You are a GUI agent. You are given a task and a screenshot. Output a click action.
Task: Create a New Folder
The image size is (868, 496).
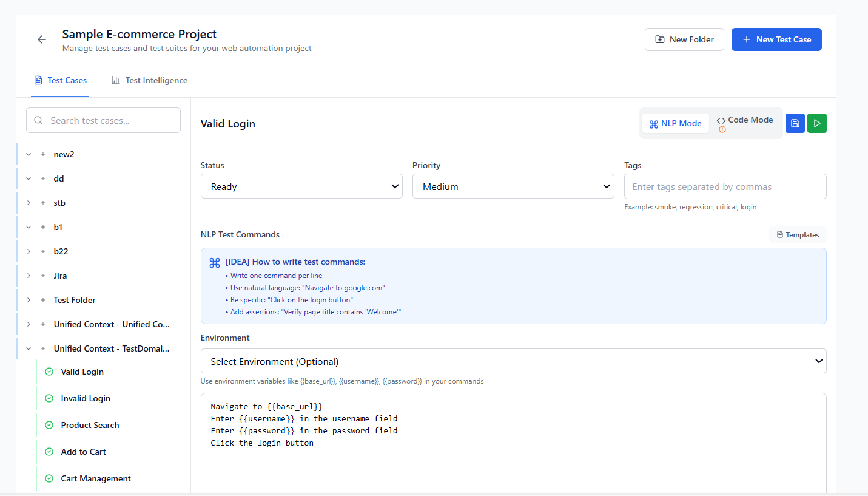(x=684, y=39)
